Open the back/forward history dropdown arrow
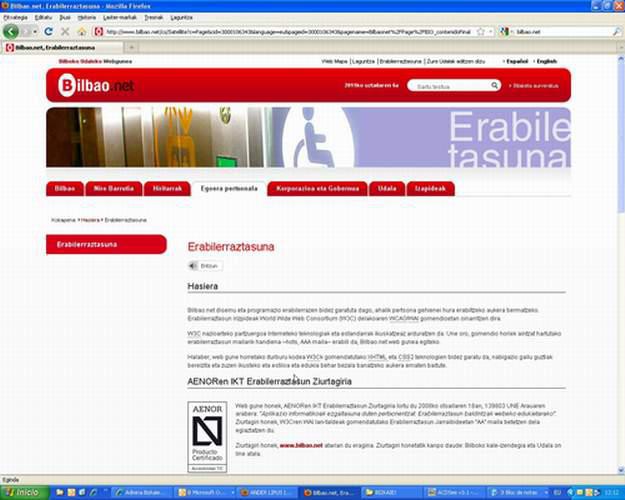Viewport: 625px width, 500px height. 35,31
